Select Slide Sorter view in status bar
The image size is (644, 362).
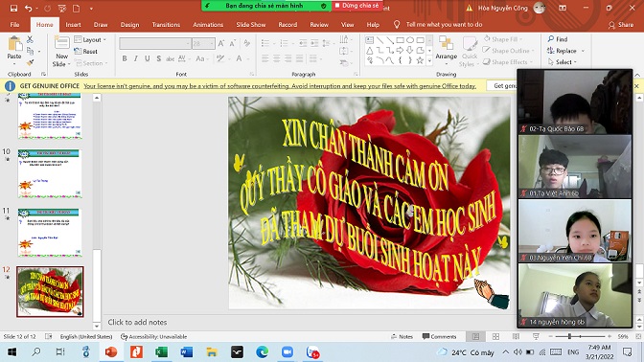(495, 336)
